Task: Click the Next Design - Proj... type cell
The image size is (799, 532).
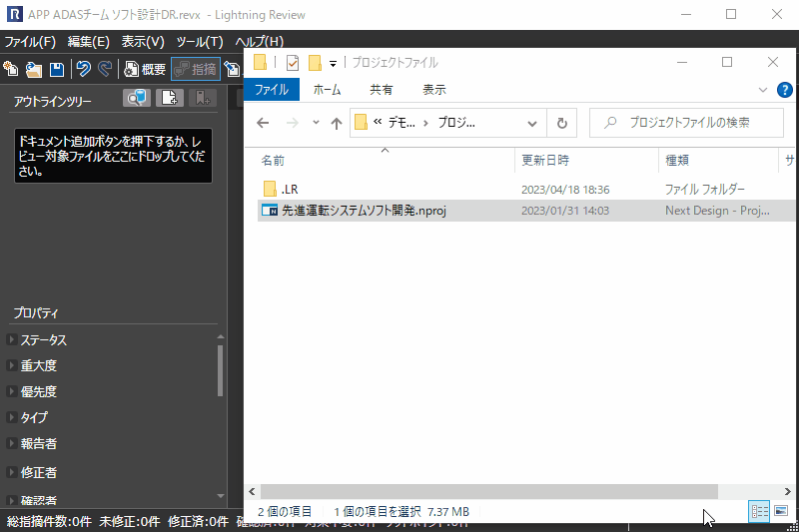Action: point(717,211)
